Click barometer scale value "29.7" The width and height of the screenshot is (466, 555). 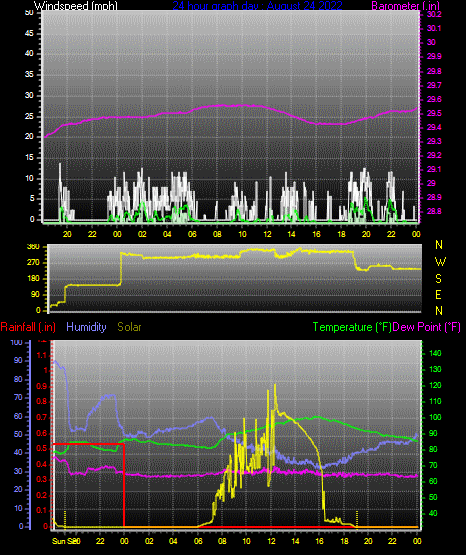[x=434, y=85]
